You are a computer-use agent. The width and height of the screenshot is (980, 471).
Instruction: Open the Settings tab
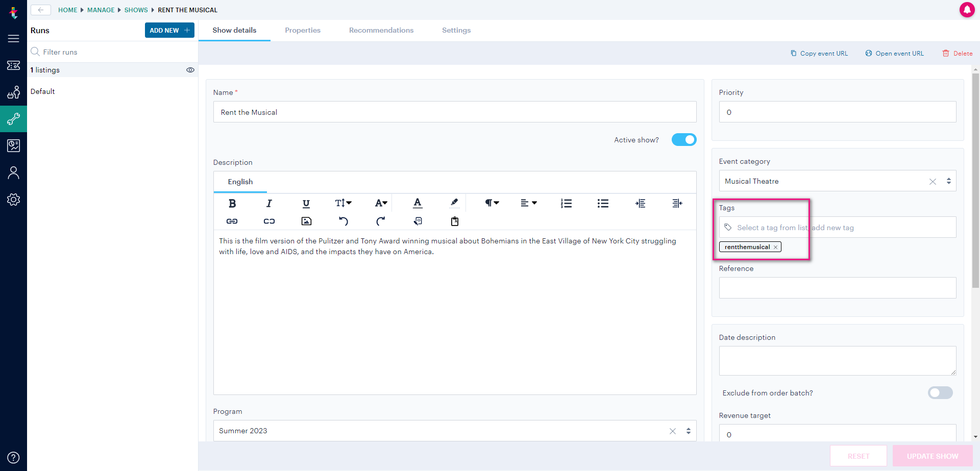click(x=456, y=30)
